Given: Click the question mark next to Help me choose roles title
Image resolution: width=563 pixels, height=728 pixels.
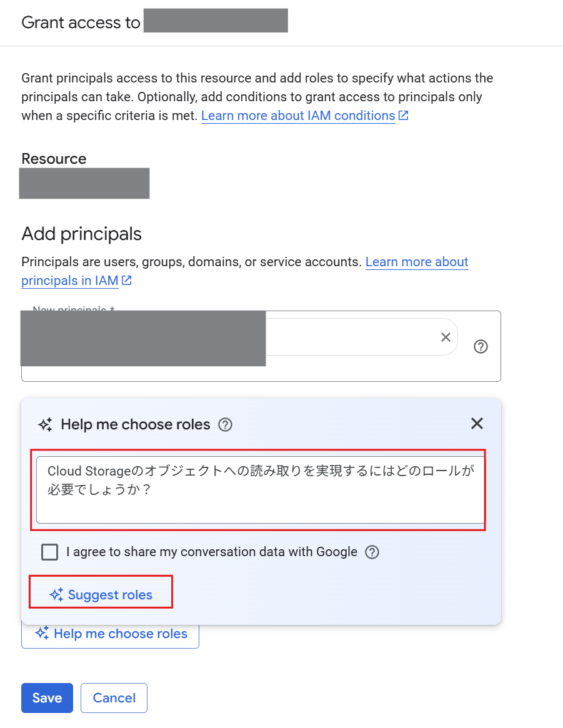Looking at the screenshot, I should click(x=225, y=424).
